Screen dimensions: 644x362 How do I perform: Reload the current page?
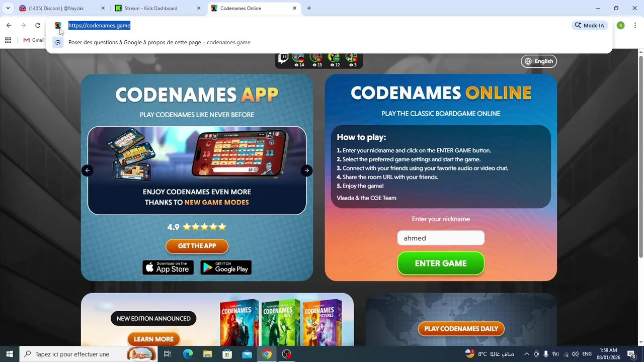point(38,26)
